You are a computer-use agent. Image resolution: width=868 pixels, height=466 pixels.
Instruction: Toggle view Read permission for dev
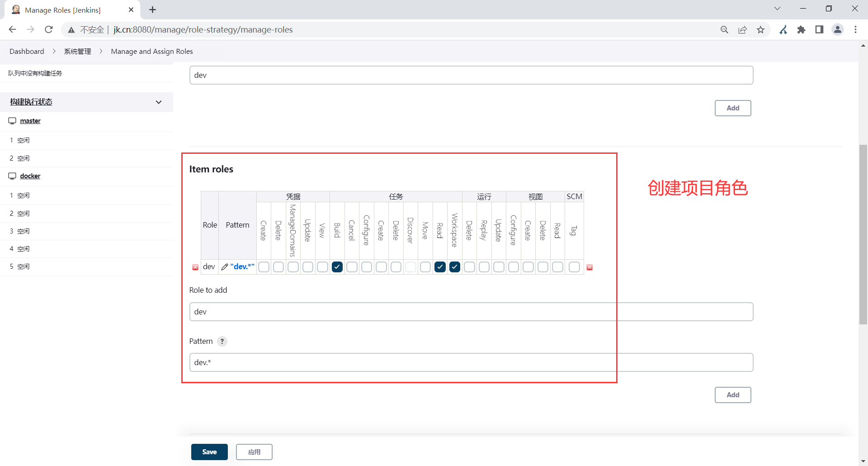557,267
